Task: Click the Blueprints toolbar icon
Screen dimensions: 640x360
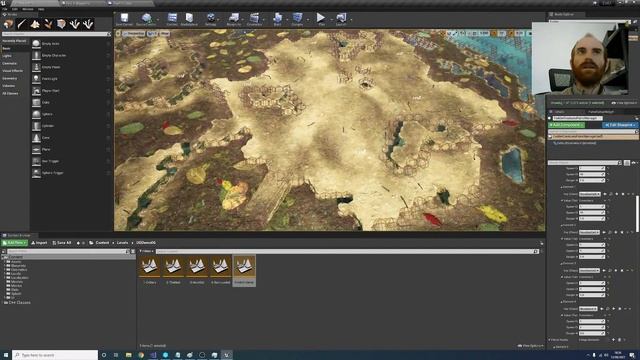Action: (233, 18)
